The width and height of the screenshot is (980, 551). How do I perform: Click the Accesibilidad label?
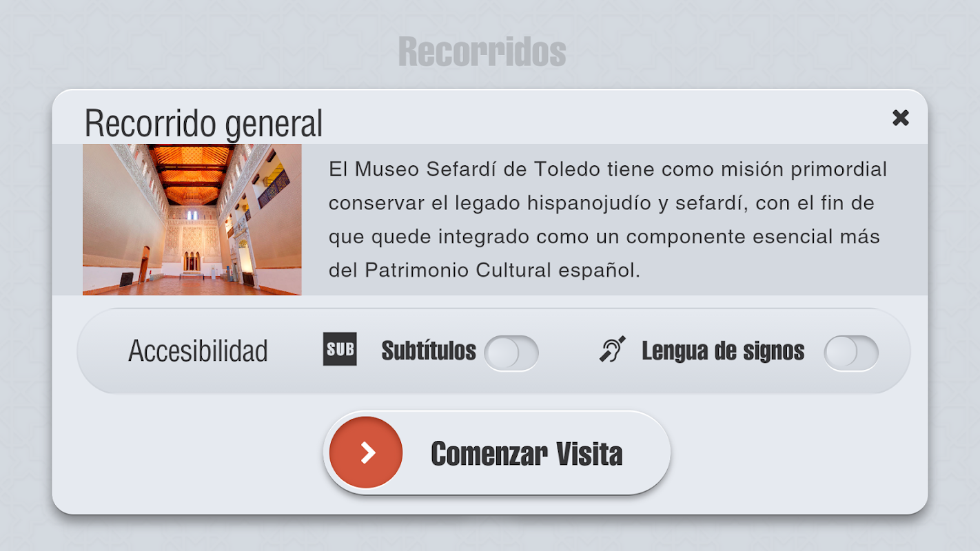(x=198, y=351)
